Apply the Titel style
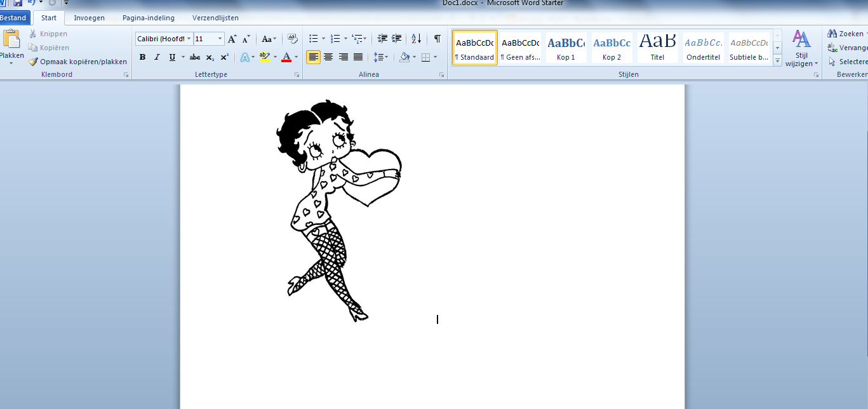The height and width of the screenshot is (409, 868). [657, 48]
